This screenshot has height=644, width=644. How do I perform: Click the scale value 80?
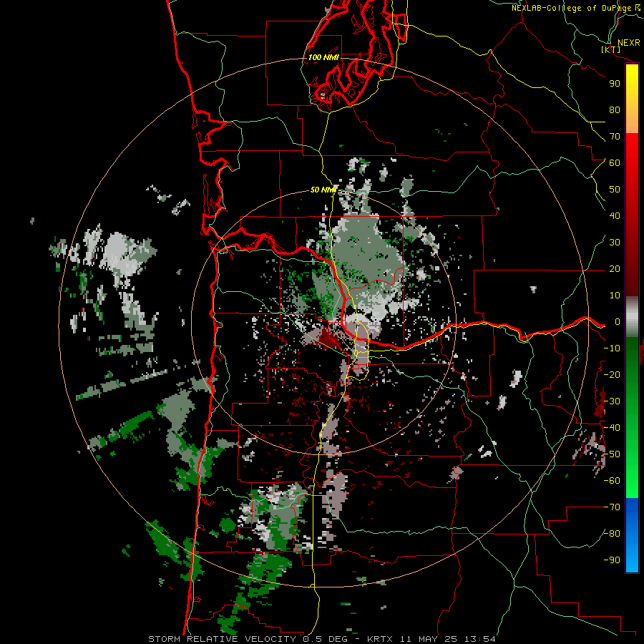(x=615, y=110)
